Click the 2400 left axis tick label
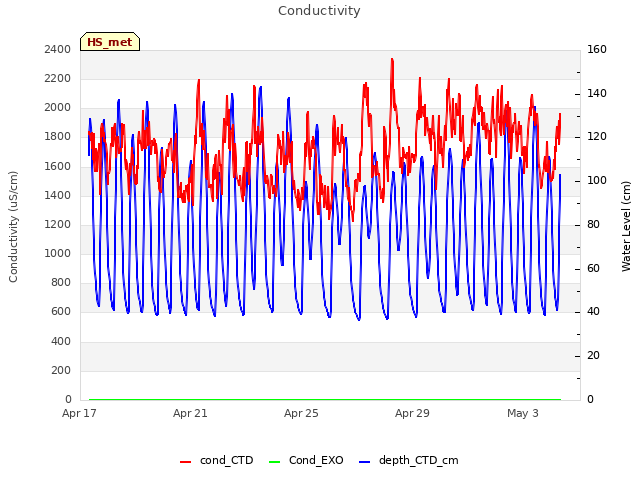The width and height of the screenshot is (640, 480). 58,49
